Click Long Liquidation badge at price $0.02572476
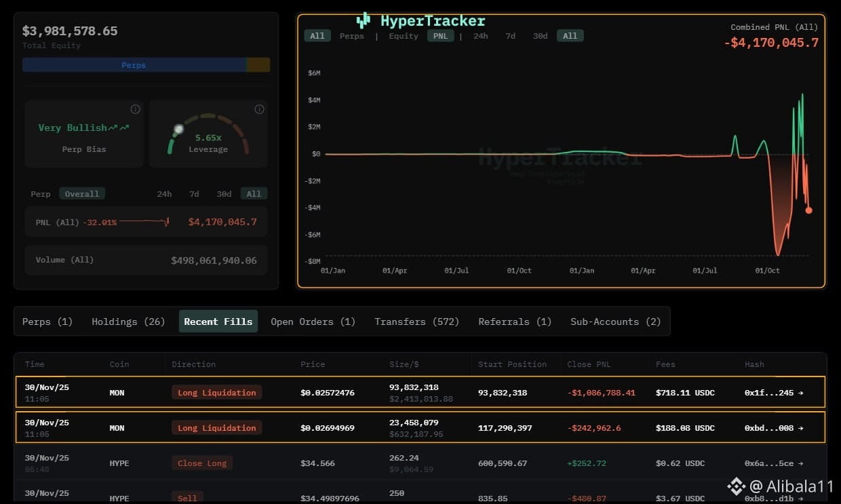 (x=217, y=393)
